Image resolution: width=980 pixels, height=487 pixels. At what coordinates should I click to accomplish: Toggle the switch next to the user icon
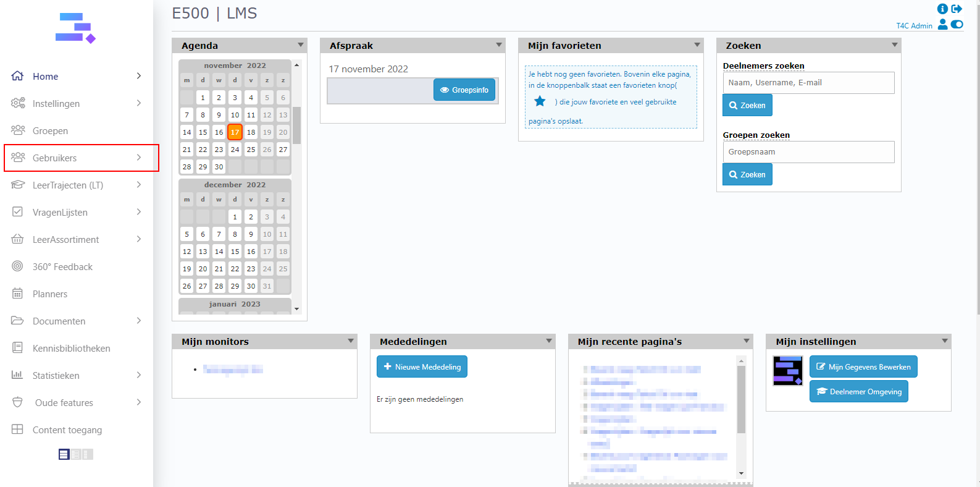click(x=957, y=24)
